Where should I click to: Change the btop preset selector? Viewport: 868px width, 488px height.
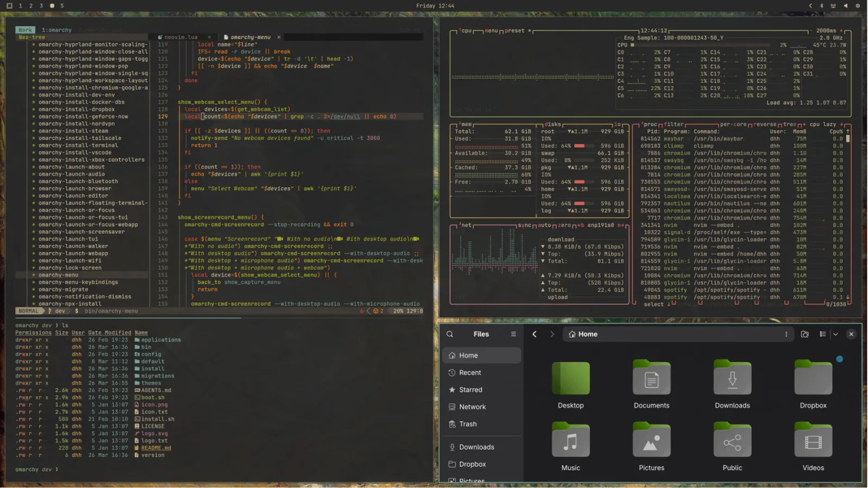[x=518, y=31]
